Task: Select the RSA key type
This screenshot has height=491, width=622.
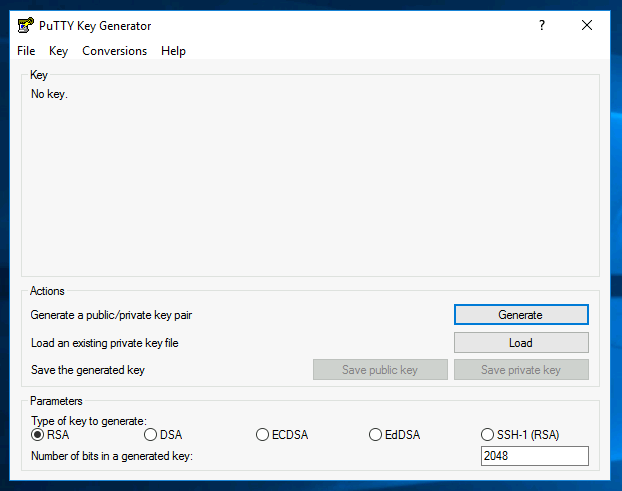Action: tap(38, 435)
